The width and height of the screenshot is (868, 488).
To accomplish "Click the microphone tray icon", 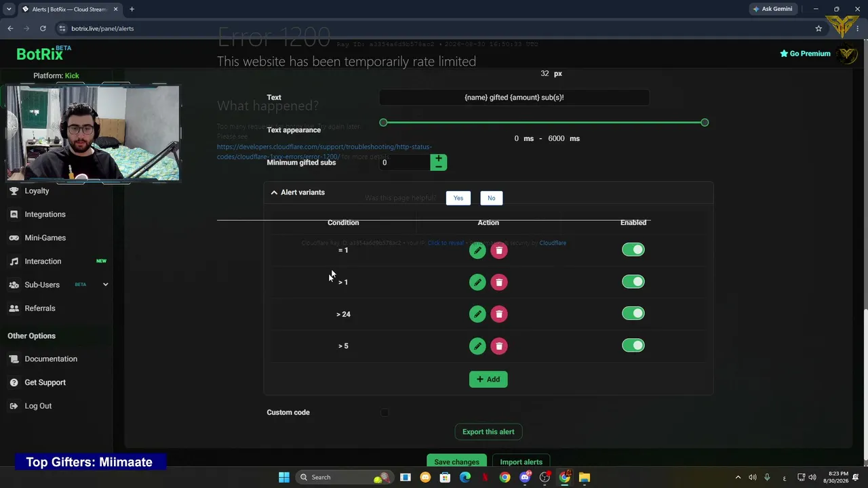I will [767, 477].
